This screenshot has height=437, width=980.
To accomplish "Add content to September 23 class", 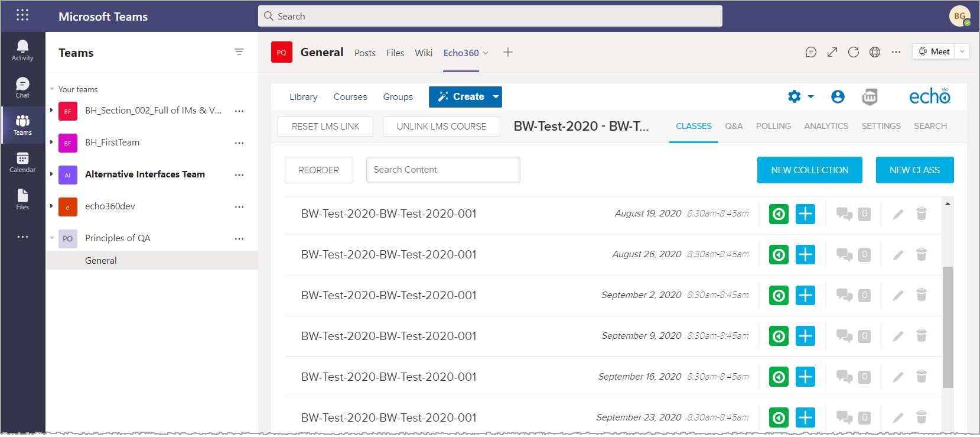I will coord(805,417).
